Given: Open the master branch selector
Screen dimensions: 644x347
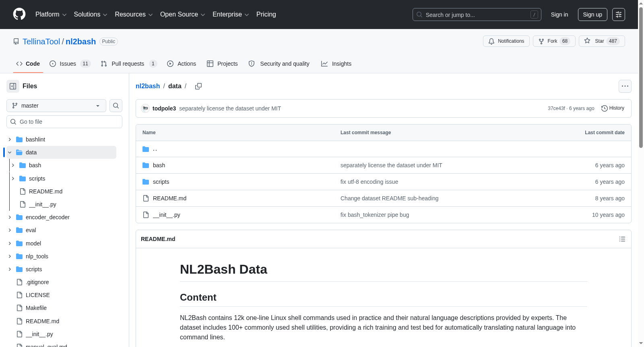Looking at the screenshot, I should point(56,106).
